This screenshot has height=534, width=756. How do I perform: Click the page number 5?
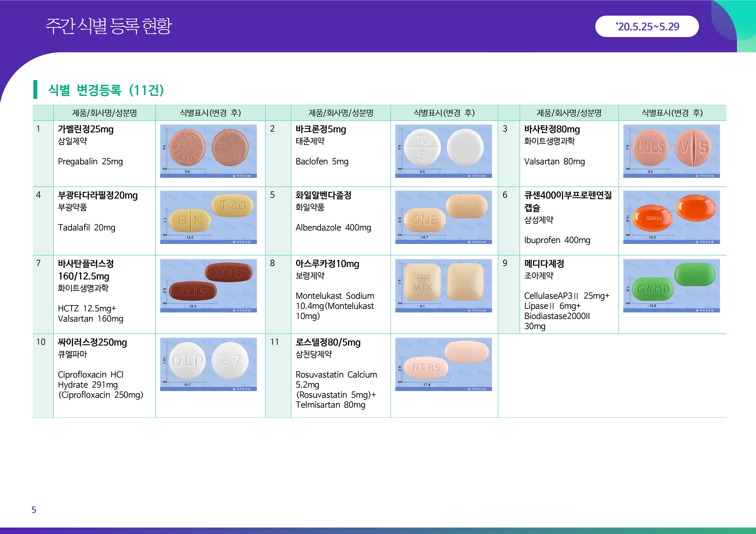[34, 510]
